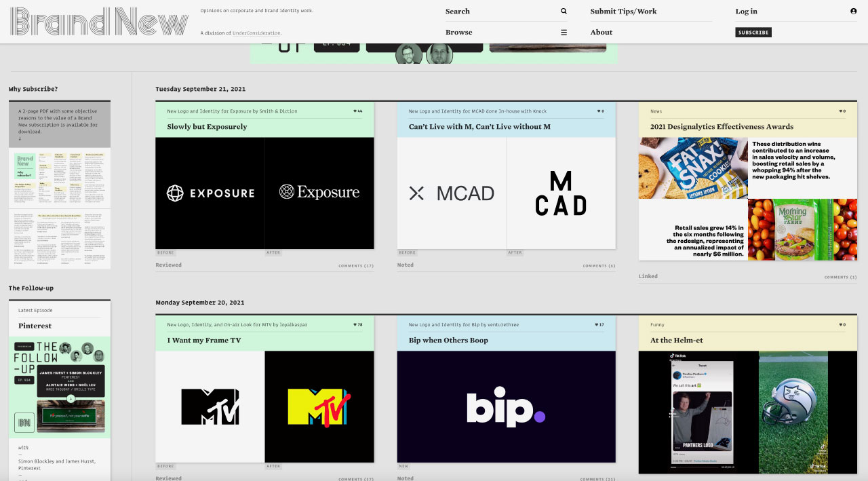The width and height of the screenshot is (868, 481).
Task: Click the search magnifier icon
Action: [x=564, y=12]
